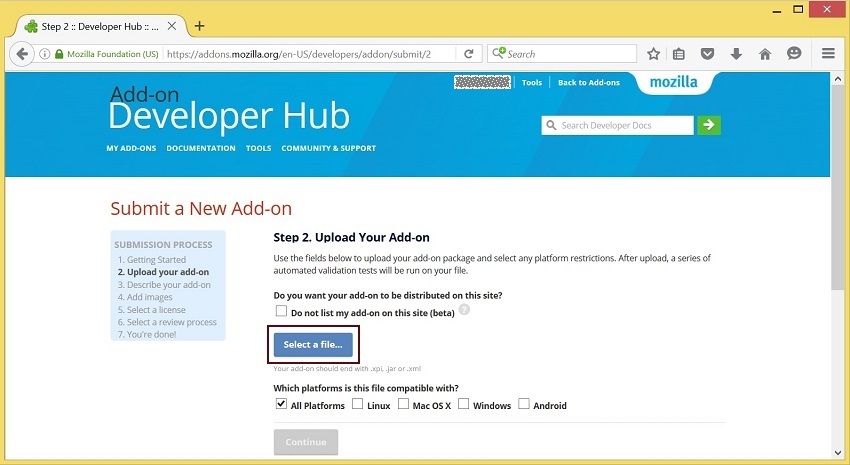Open a new tab with plus icon

[199, 25]
